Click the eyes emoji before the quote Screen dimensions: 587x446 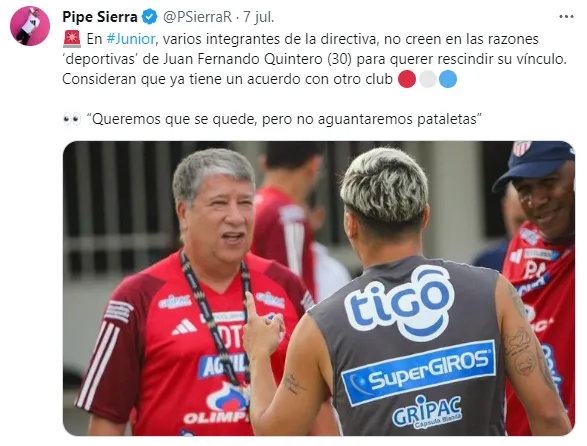(72, 119)
